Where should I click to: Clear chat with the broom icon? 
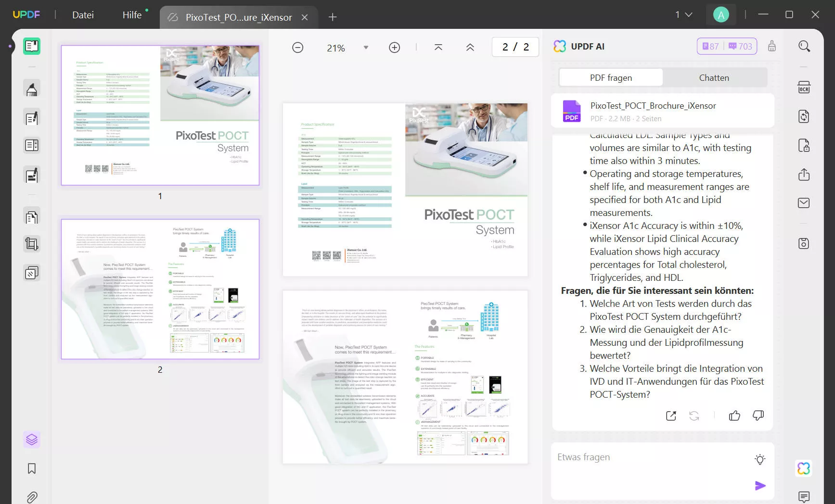tap(772, 46)
